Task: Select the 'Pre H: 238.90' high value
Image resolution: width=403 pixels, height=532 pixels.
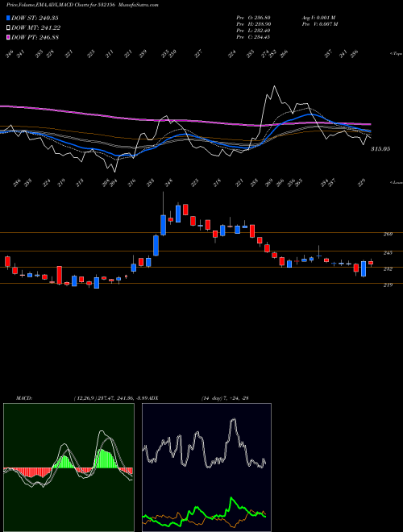Action: coord(253,24)
